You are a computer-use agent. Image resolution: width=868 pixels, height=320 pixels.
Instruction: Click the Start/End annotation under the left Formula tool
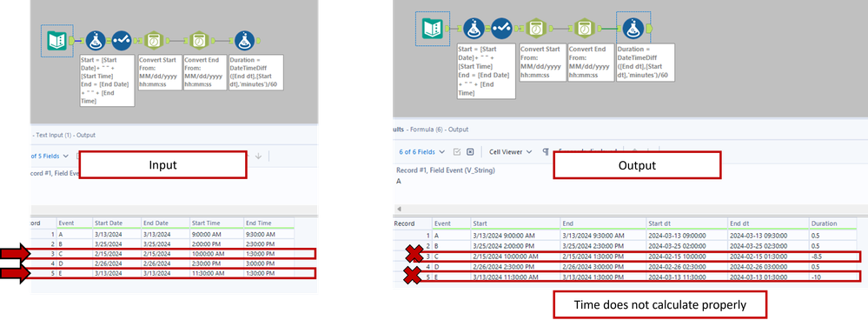click(108, 80)
